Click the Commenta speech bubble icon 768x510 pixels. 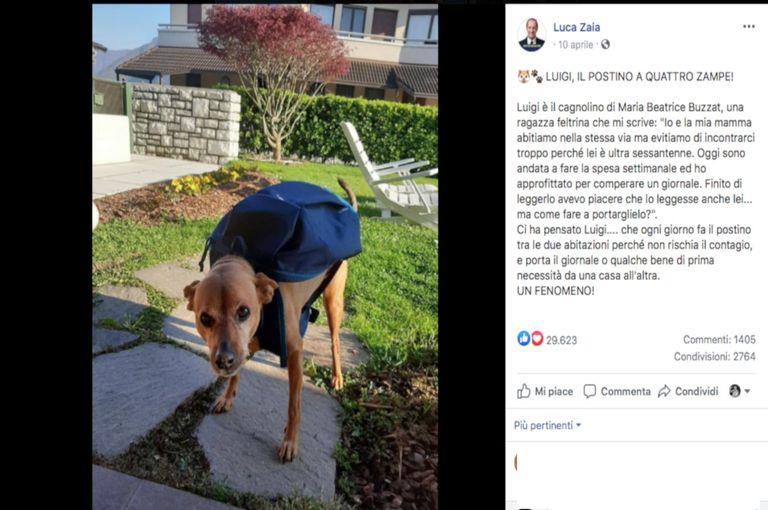(590, 391)
